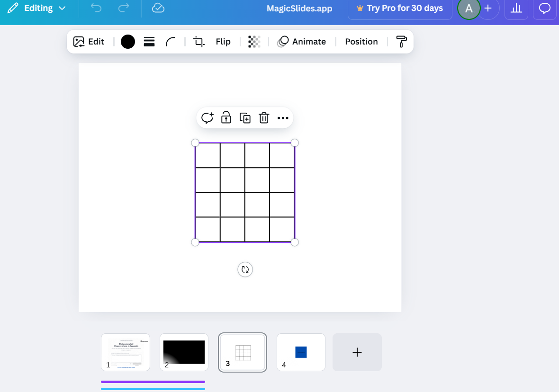This screenshot has height=392, width=559.
Task: Click the cloud save status icon
Action: point(158,8)
